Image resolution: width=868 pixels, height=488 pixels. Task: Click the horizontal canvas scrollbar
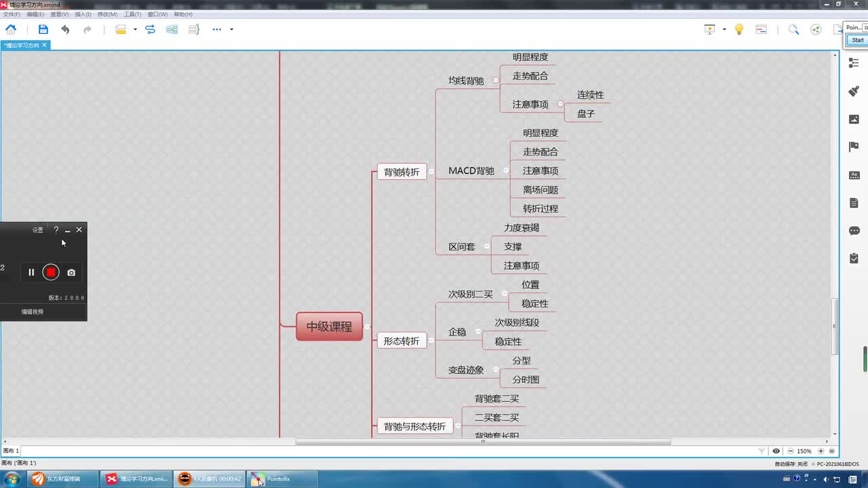[483, 442]
